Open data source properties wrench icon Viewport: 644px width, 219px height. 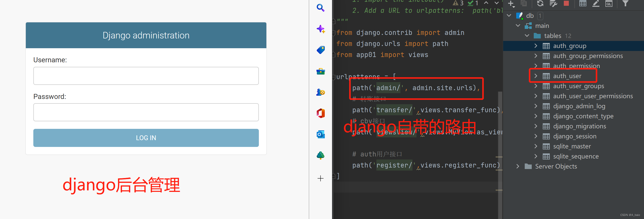click(553, 3)
